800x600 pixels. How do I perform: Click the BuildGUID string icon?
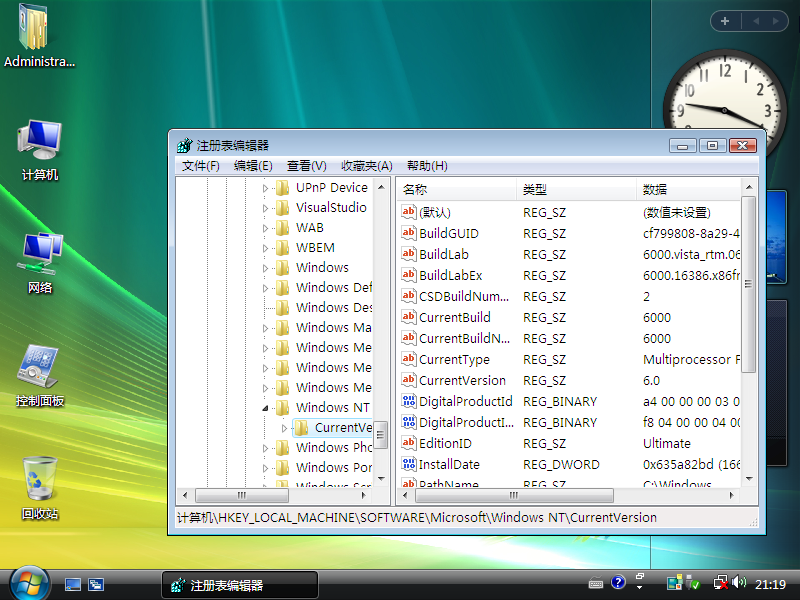click(409, 233)
